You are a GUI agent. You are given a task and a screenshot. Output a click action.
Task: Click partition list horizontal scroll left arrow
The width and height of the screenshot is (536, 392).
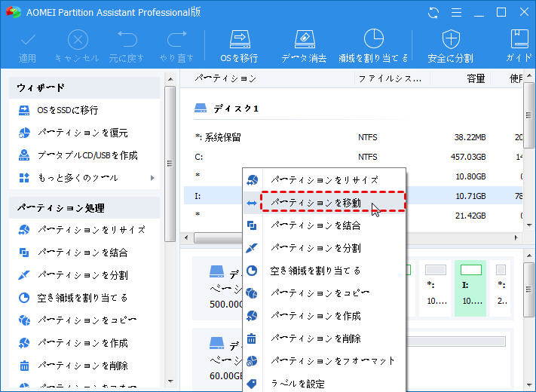click(x=186, y=237)
